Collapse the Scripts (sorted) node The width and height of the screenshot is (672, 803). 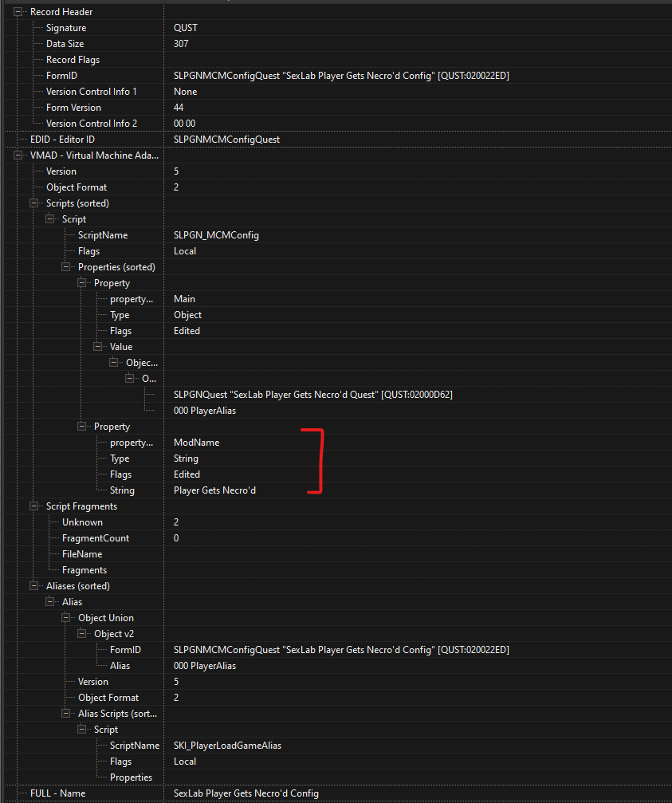(33, 203)
